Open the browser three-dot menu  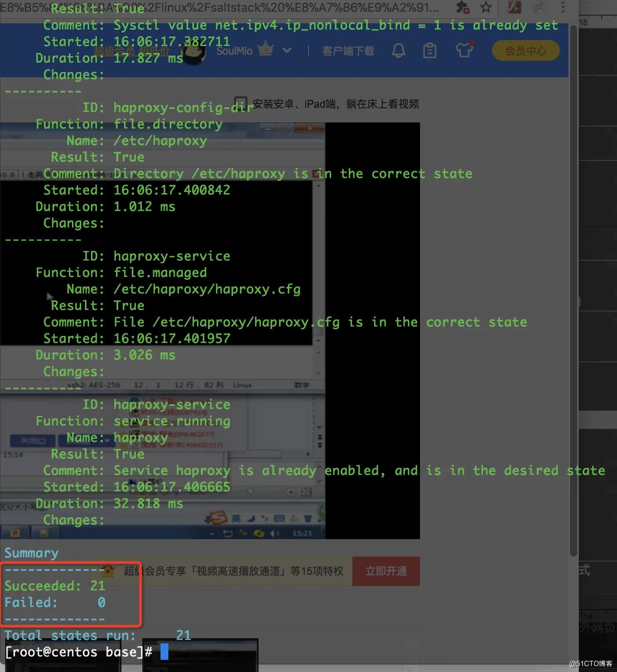pyautogui.click(x=563, y=7)
